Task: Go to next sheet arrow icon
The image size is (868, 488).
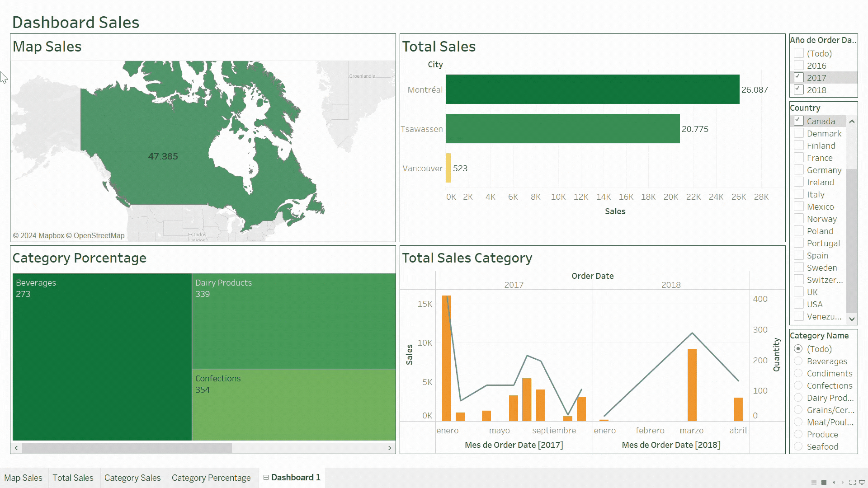Action: [843, 482]
